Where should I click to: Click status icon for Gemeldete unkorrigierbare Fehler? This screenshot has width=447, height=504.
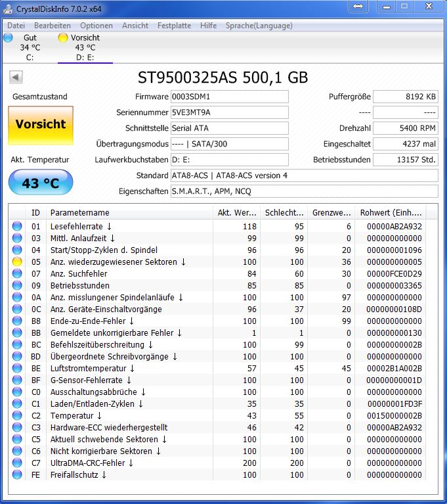tap(17, 332)
